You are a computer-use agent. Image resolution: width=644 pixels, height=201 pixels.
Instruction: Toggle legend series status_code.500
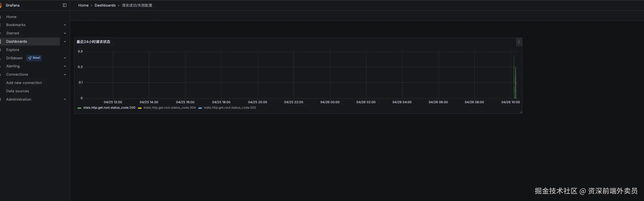pos(230,108)
